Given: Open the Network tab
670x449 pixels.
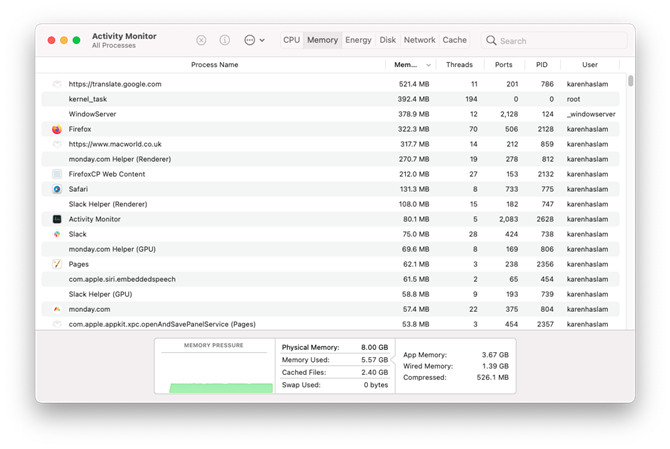Looking at the screenshot, I should pyautogui.click(x=420, y=40).
